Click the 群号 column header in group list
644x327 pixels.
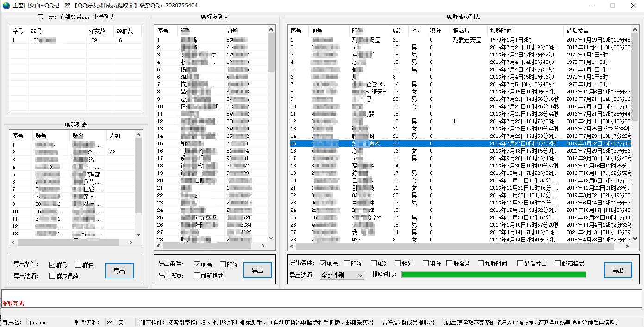point(51,136)
